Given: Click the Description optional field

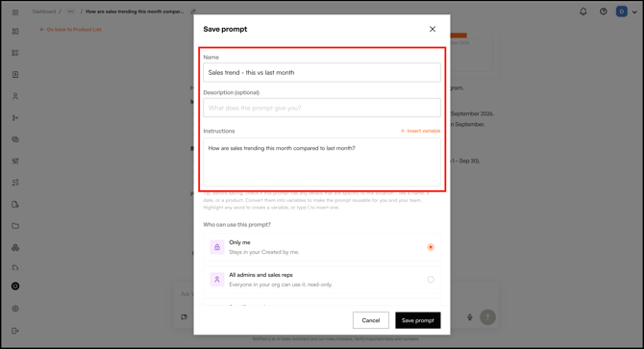Looking at the screenshot, I should click(322, 108).
